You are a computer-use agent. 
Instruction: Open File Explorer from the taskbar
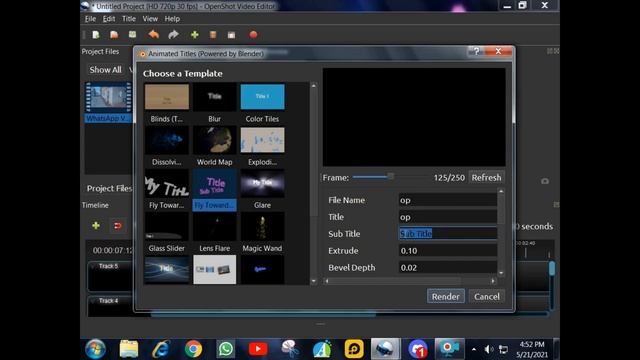[129, 349]
